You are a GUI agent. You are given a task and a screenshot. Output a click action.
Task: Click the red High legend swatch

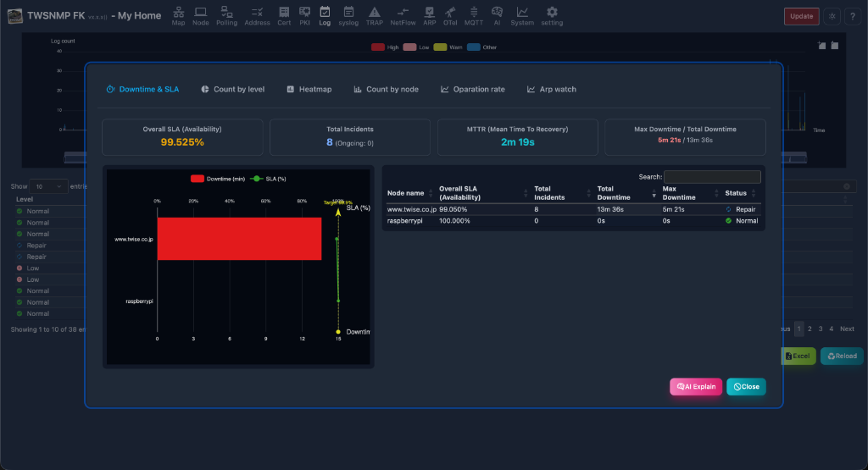[378, 47]
